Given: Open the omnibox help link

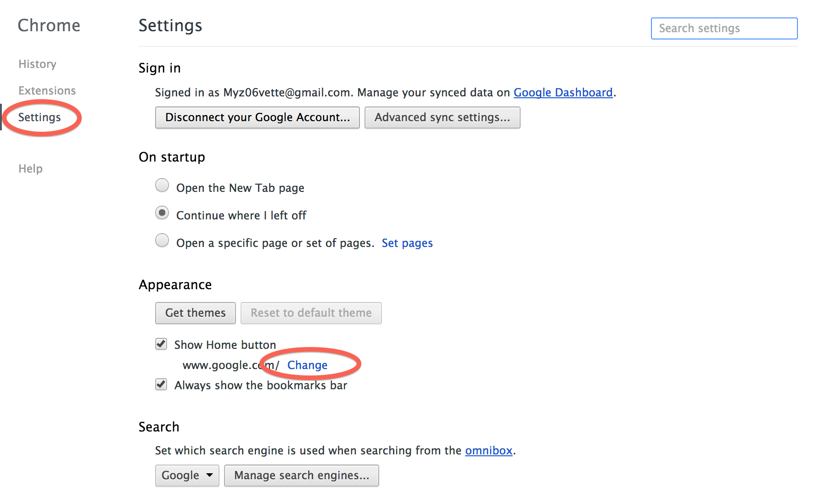Looking at the screenshot, I should 488,450.
